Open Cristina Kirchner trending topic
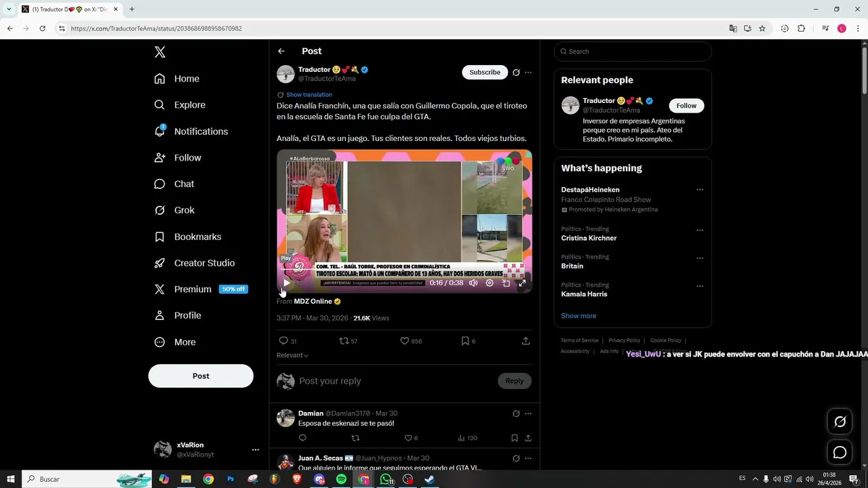Screen dimensions: 868x488 [x=589, y=238]
